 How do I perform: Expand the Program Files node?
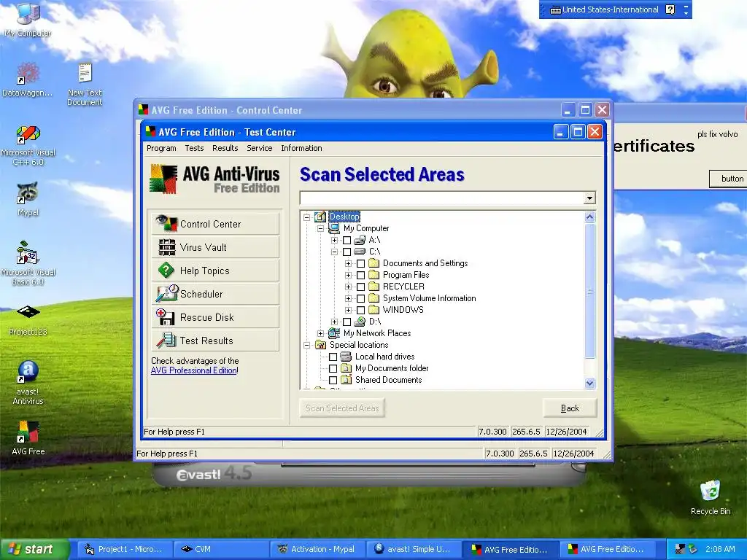pyautogui.click(x=348, y=275)
